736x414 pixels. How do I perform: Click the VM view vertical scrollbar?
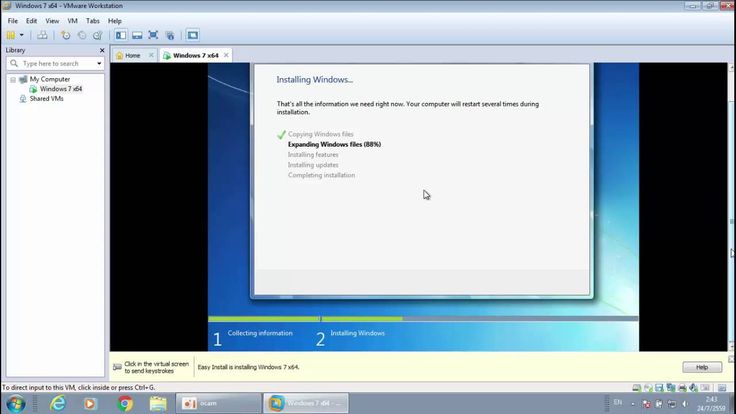731,207
